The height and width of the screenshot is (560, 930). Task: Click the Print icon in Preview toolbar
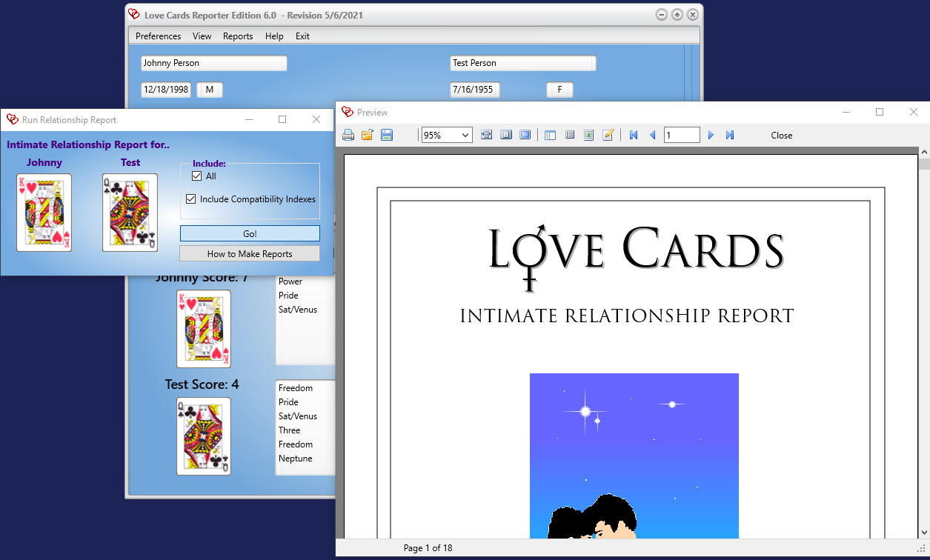coord(348,135)
